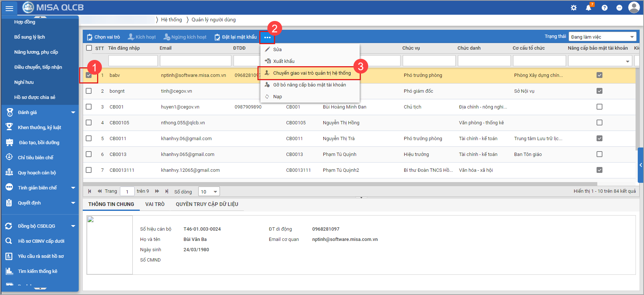644x295 pixels.
Task: Switch to the VAI TRÒ tab
Action: 155,204
